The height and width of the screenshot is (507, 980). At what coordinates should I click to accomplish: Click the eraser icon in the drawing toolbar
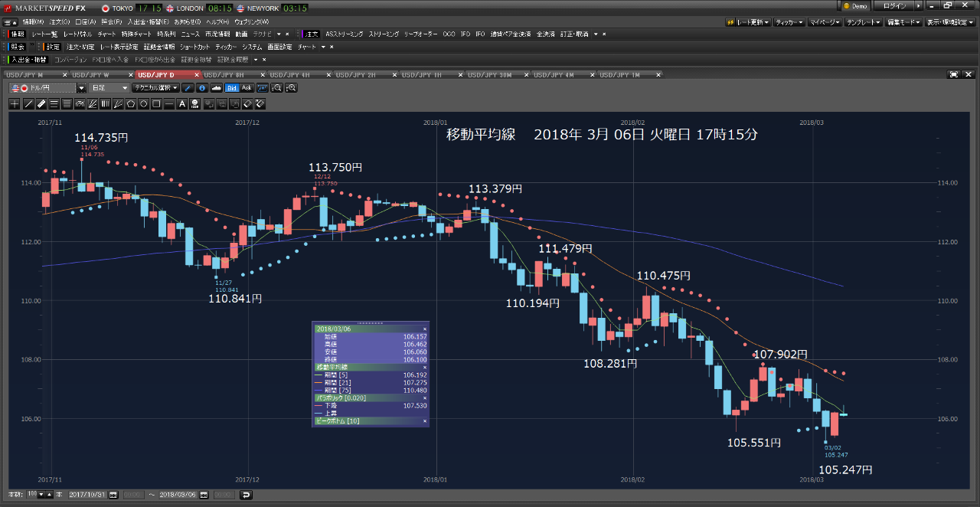coord(247,104)
